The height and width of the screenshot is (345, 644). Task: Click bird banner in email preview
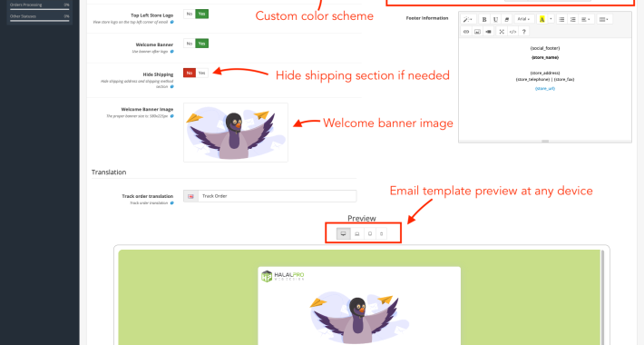pos(359,317)
